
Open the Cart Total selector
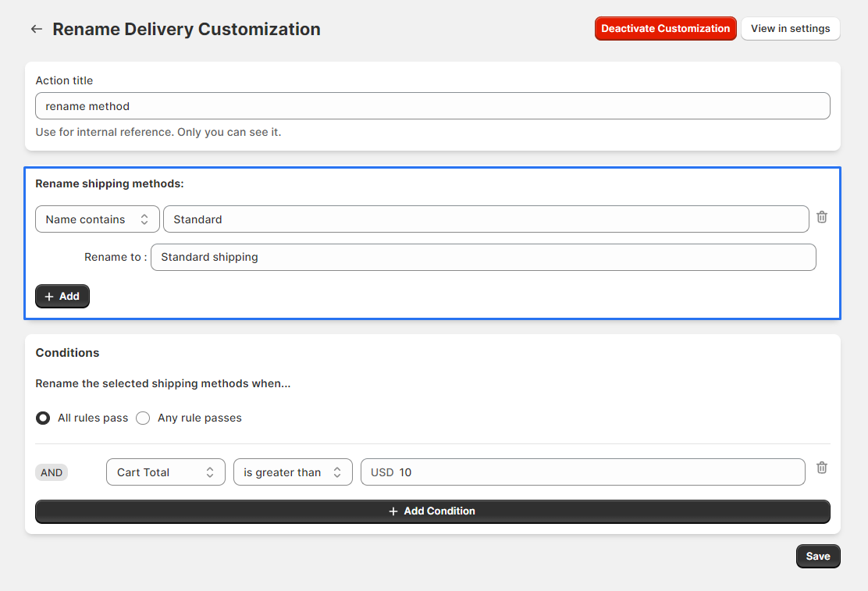(x=165, y=472)
